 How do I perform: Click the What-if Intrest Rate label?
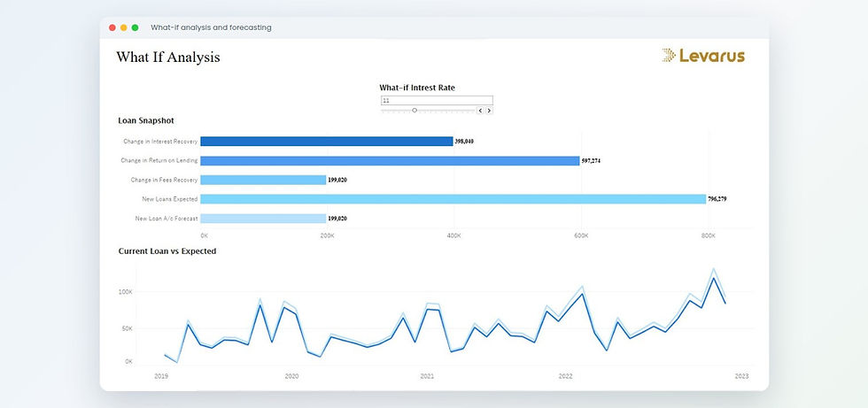(417, 88)
